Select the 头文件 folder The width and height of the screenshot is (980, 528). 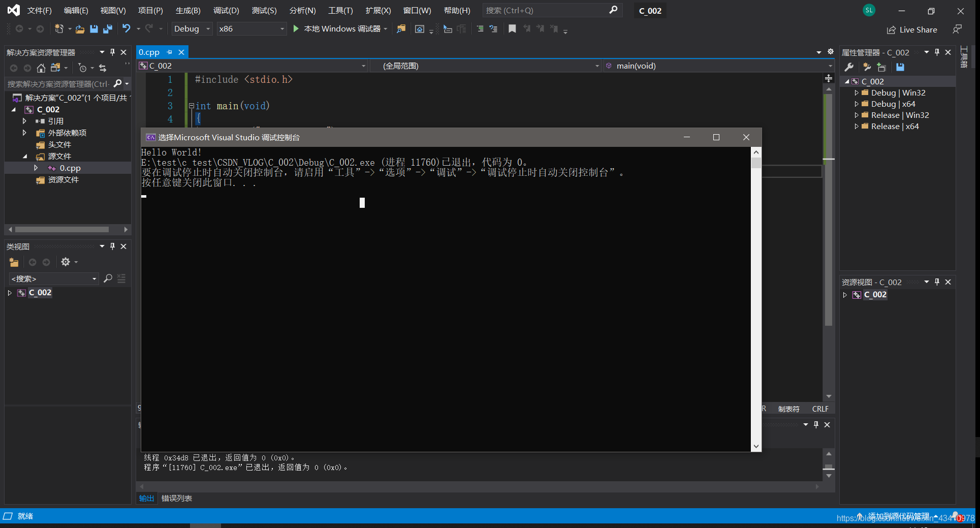59,145
